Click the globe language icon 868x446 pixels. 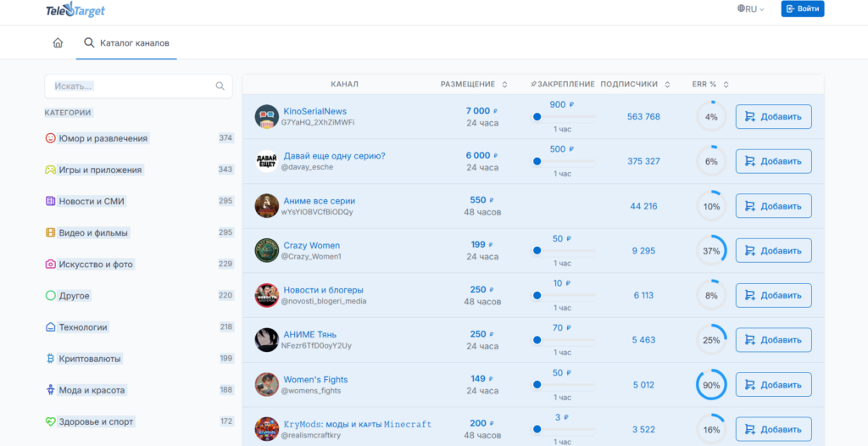[741, 8]
